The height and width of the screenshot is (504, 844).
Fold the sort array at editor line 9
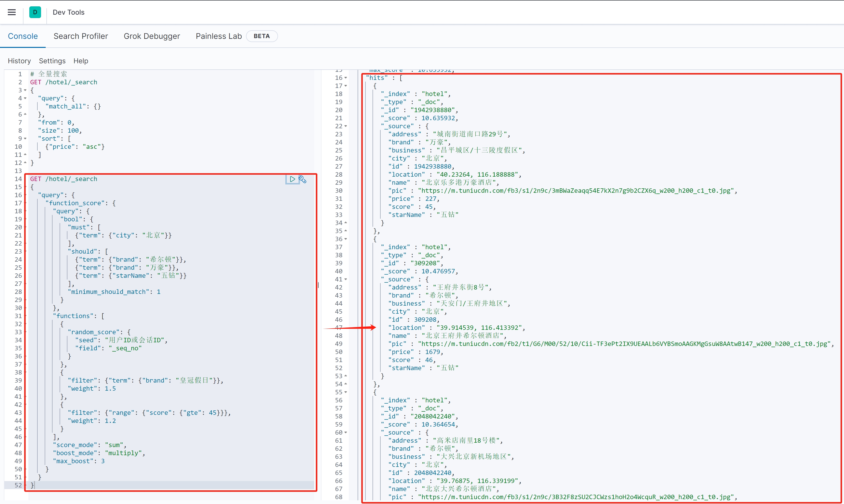pos(25,139)
